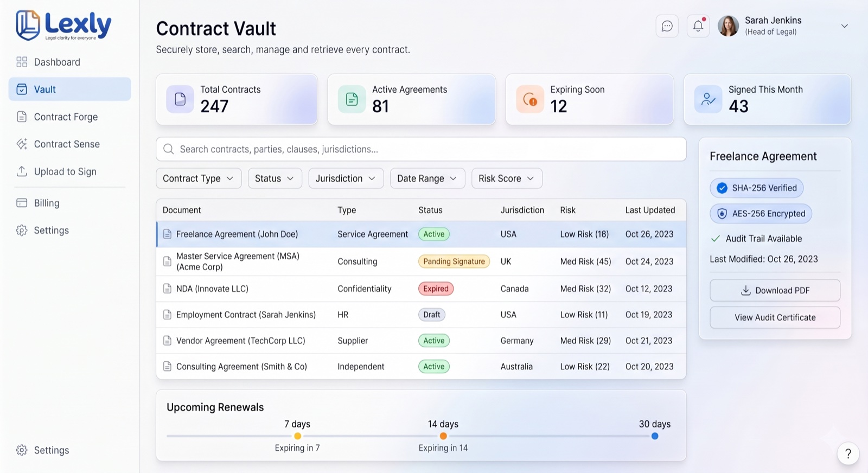Open the Status filter dropdown

(275, 178)
